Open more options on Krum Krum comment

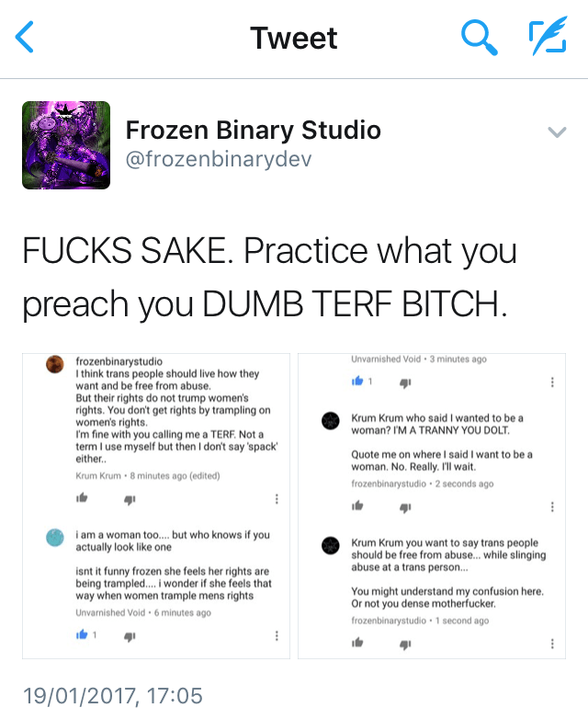tap(277, 499)
